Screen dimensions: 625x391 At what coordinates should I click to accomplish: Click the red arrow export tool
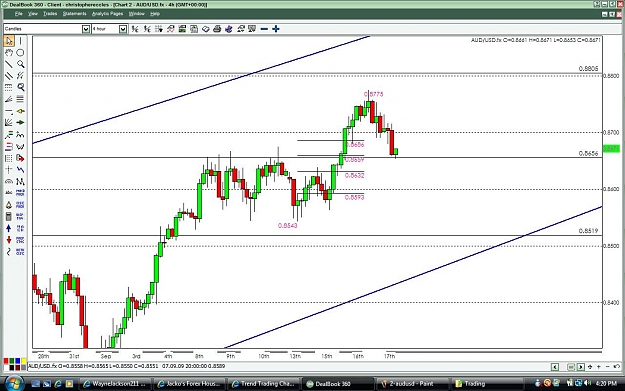(x=20, y=158)
